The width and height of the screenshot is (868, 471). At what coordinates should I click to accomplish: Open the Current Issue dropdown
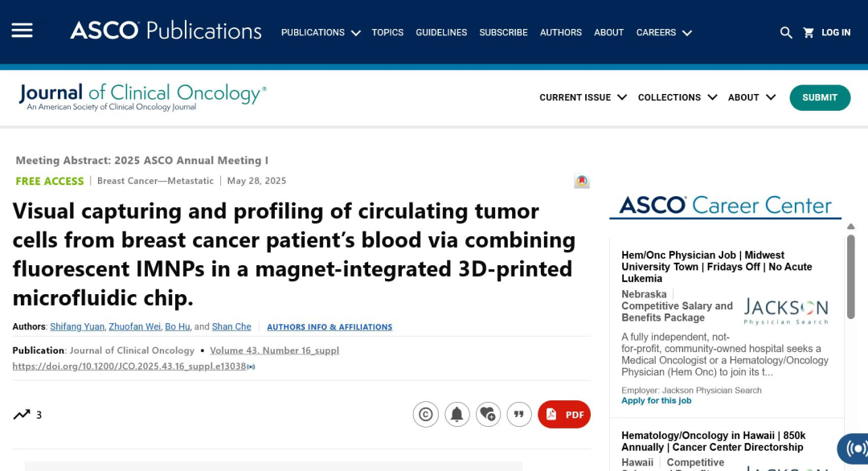(583, 97)
